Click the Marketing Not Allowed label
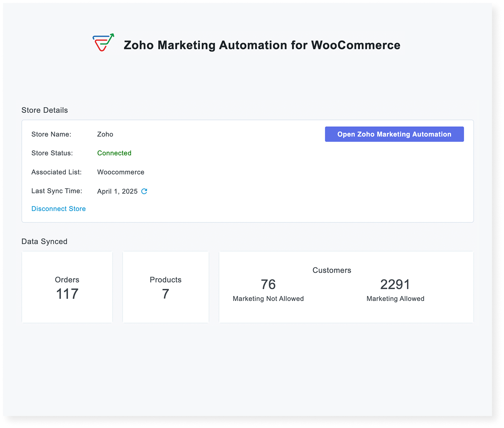 tap(268, 299)
